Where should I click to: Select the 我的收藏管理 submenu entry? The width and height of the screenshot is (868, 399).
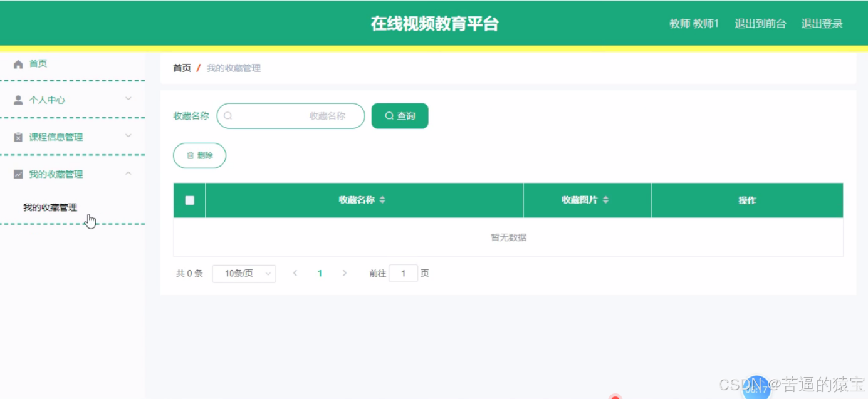point(50,207)
